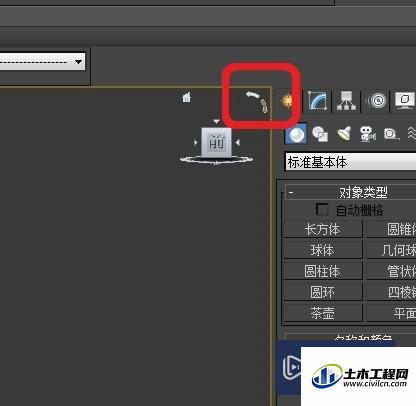The height and width of the screenshot is (406, 419).
Task: Select the Space Warps wavy icon
Action: (412, 134)
